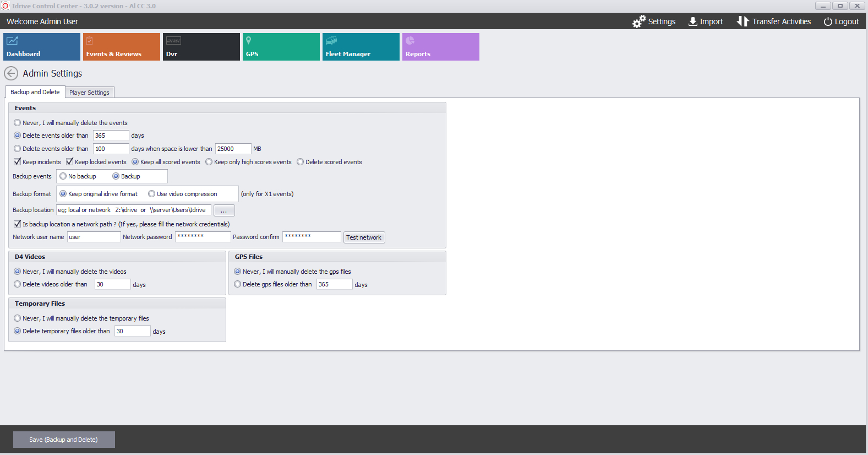Toggle the Keep locked events checkbox
The image size is (868, 455).
coord(70,162)
